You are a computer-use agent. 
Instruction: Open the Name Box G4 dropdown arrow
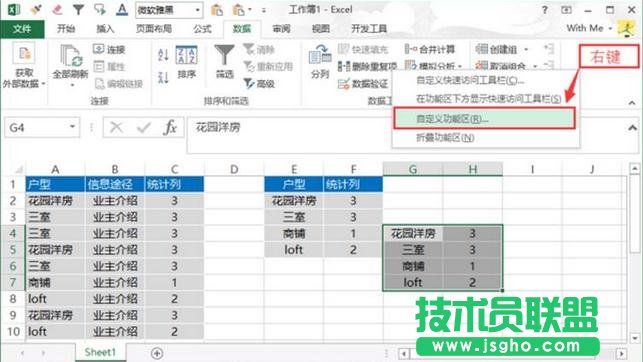pos(72,126)
